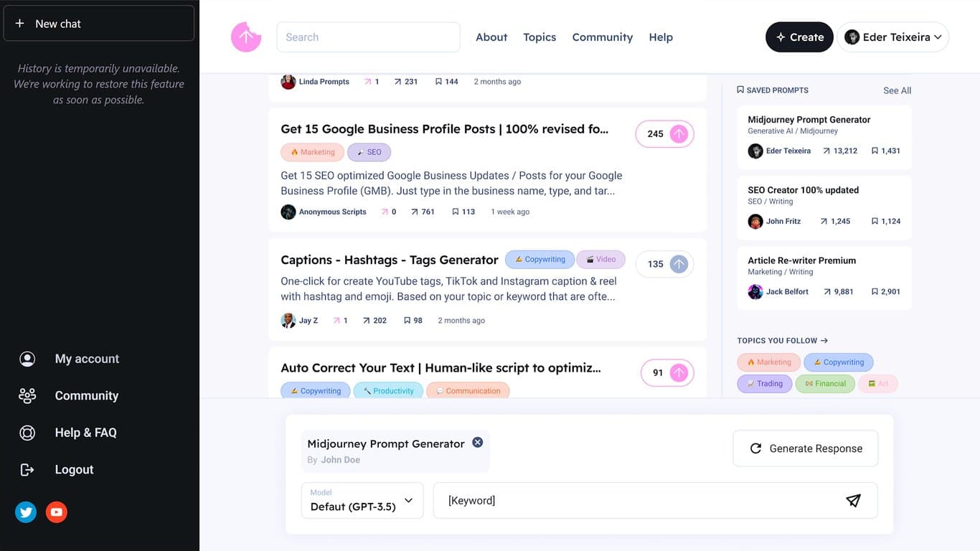Open My account from sidebar
This screenshot has height=551, width=980.
87,359
